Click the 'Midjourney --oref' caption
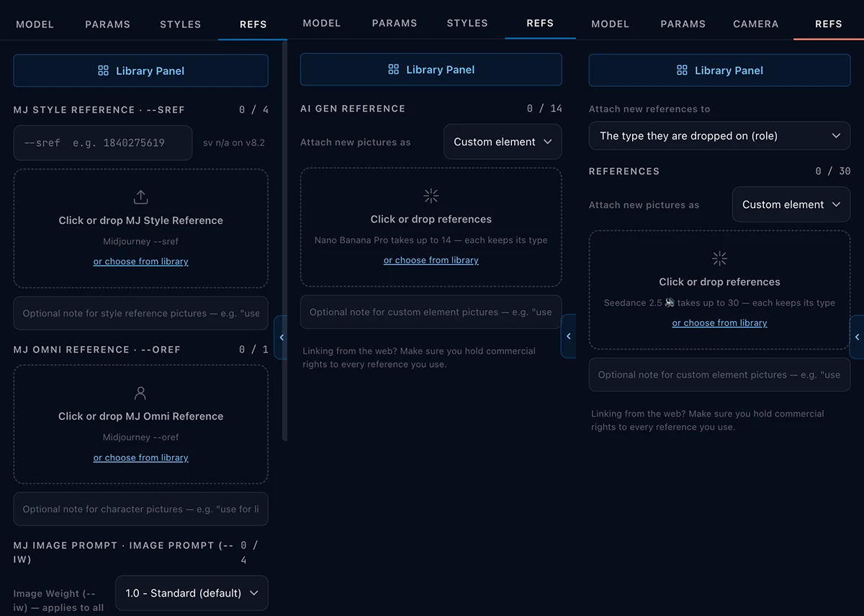Screen dimensions: 864x616 pos(140,437)
